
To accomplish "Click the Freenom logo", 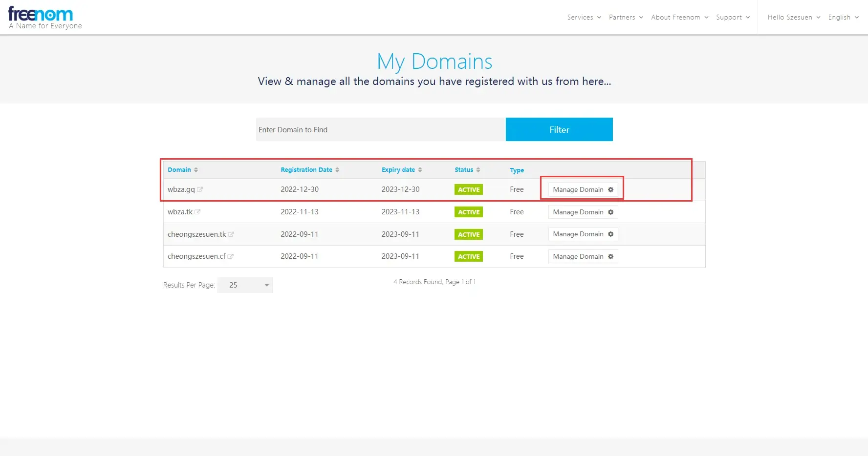I will pyautogui.click(x=41, y=15).
